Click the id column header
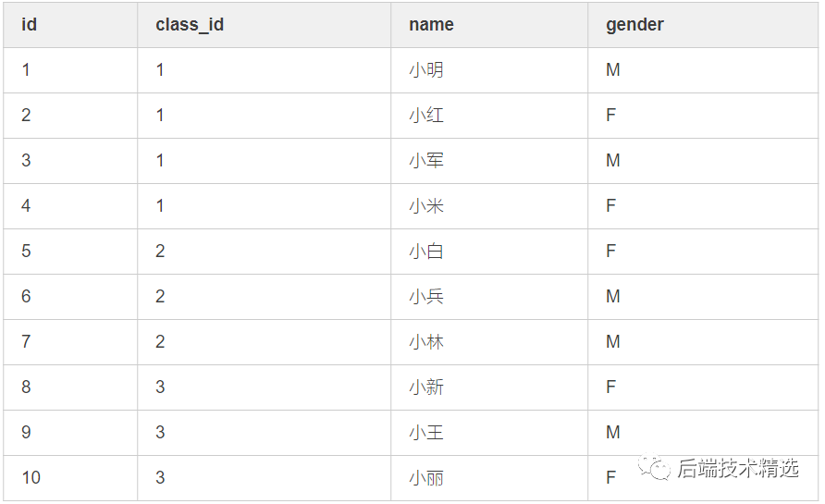825x504 pixels. tap(29, 25)
